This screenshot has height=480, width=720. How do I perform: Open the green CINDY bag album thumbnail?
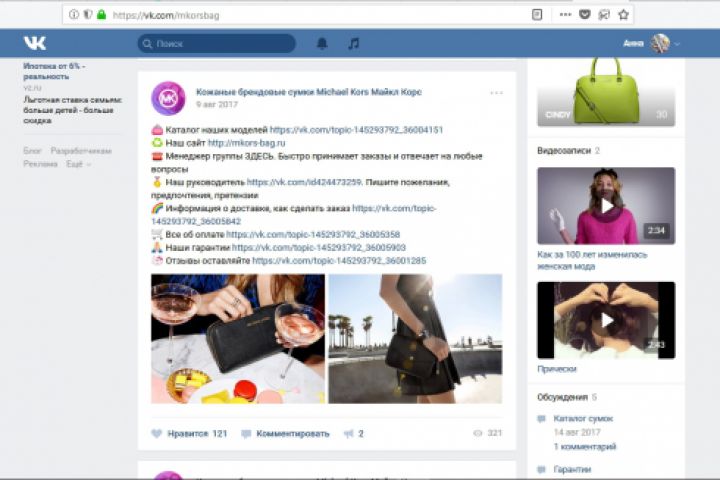606,92
